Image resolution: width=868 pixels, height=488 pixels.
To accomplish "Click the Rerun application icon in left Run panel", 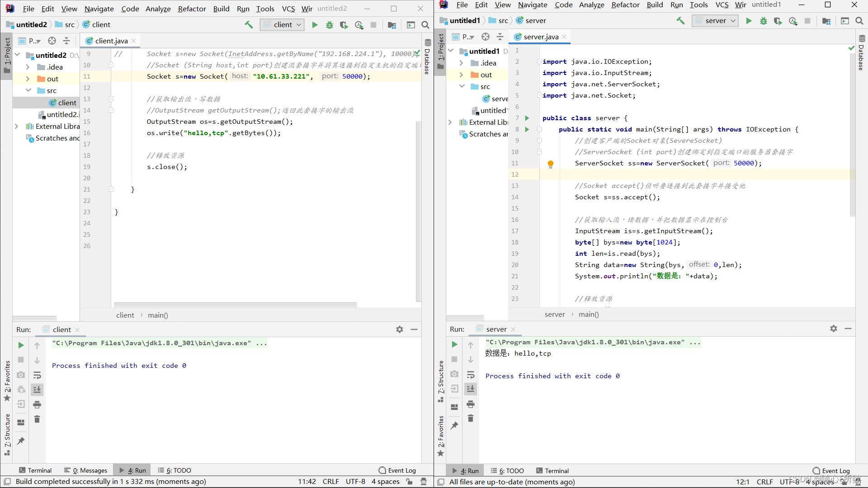I will point(20,344).
